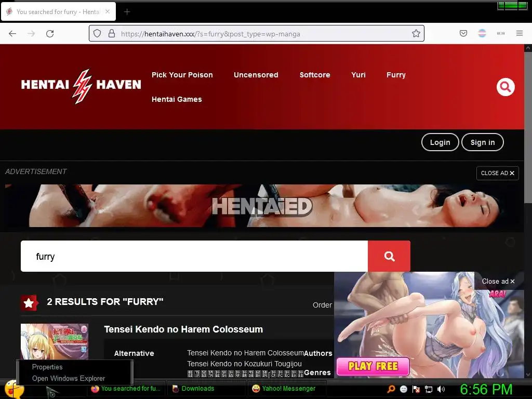Go back to the previous page
The image size is (532, 399).
click(12, 34)
